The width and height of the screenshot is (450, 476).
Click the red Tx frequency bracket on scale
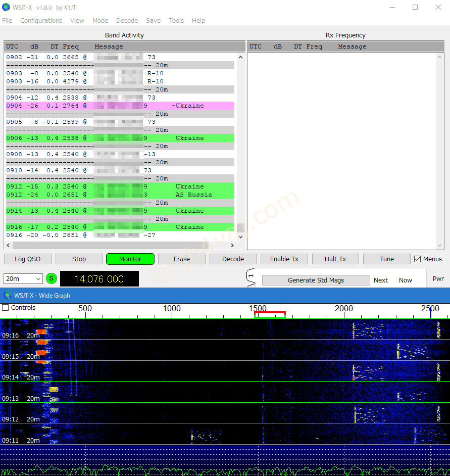270,313
